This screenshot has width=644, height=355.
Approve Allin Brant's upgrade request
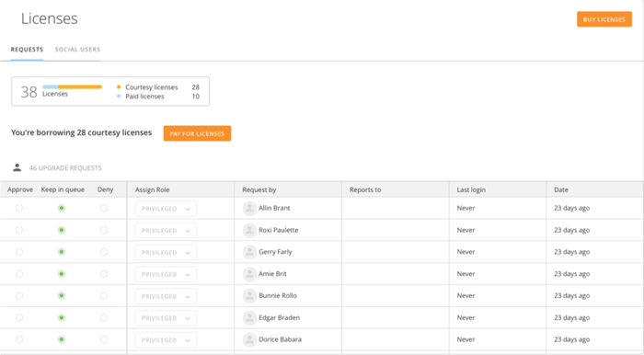coord(19,208)
